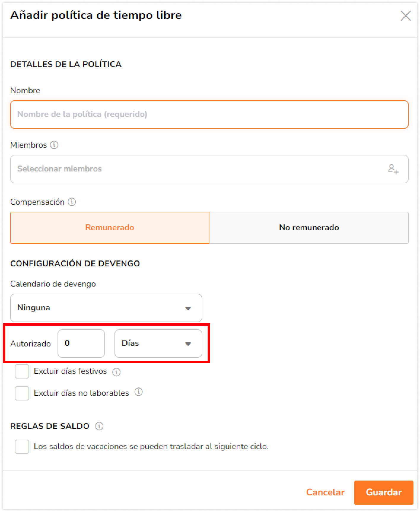Check the Excluir días no laborables box
Image resolution: width=420 pixels, height=512 pixels.
[22, 393]
